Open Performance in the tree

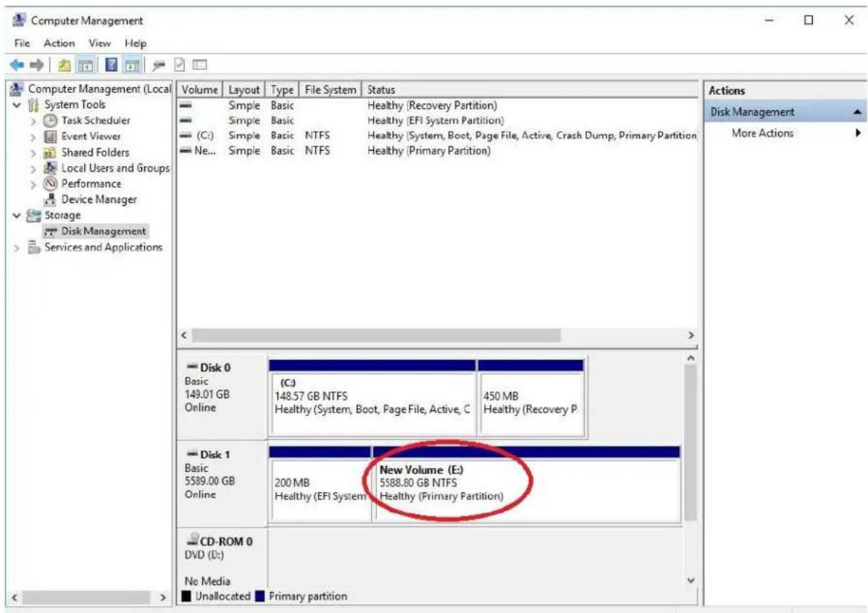(91, 184)
